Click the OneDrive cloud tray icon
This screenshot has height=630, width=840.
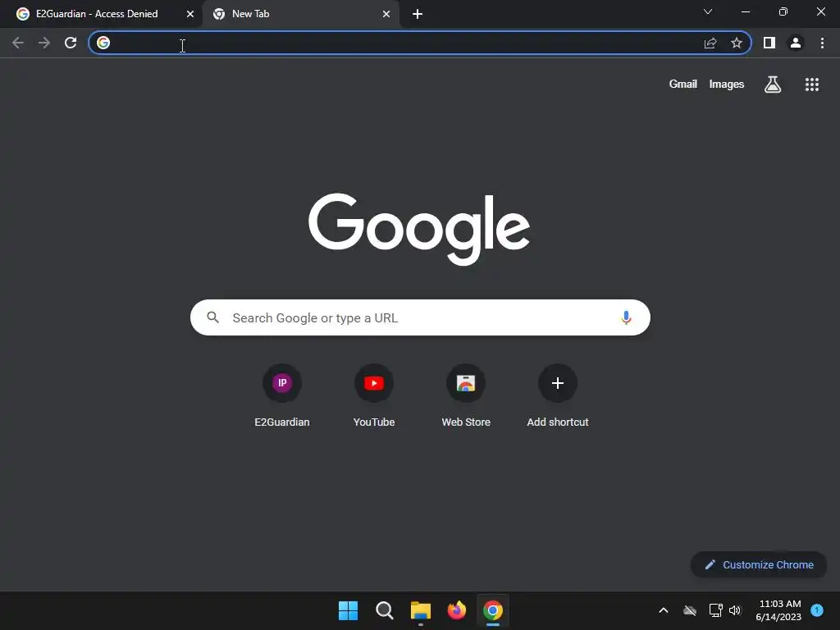(x=689, y=610)
